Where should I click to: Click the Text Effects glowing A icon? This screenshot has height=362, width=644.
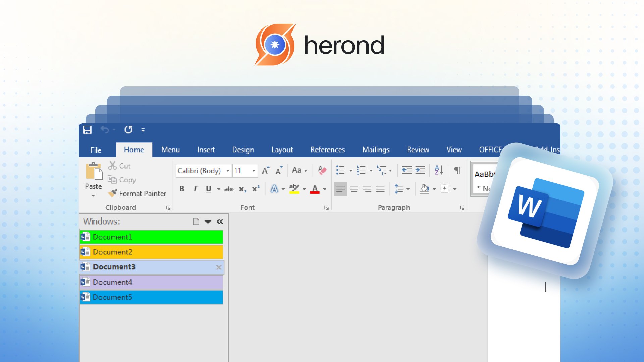coord(274,189)
